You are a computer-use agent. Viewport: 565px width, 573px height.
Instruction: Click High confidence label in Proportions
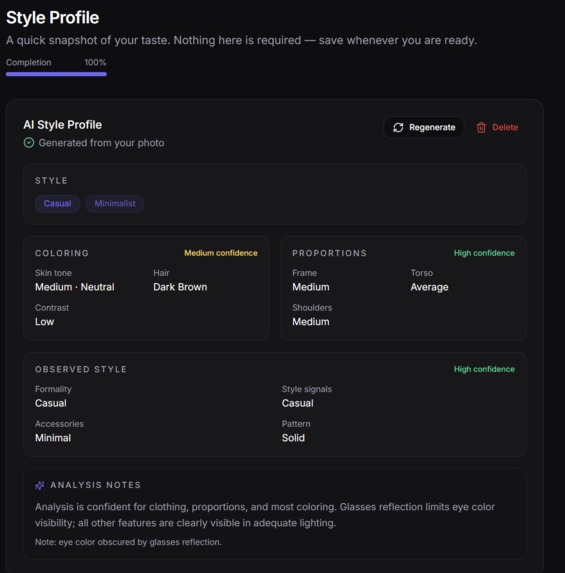pos(484,253)
